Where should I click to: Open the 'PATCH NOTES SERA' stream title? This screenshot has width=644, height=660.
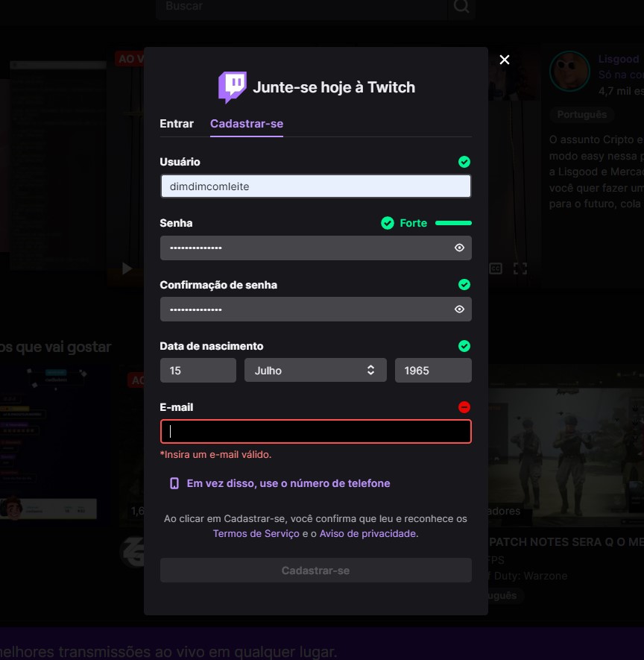click(566, 542)
